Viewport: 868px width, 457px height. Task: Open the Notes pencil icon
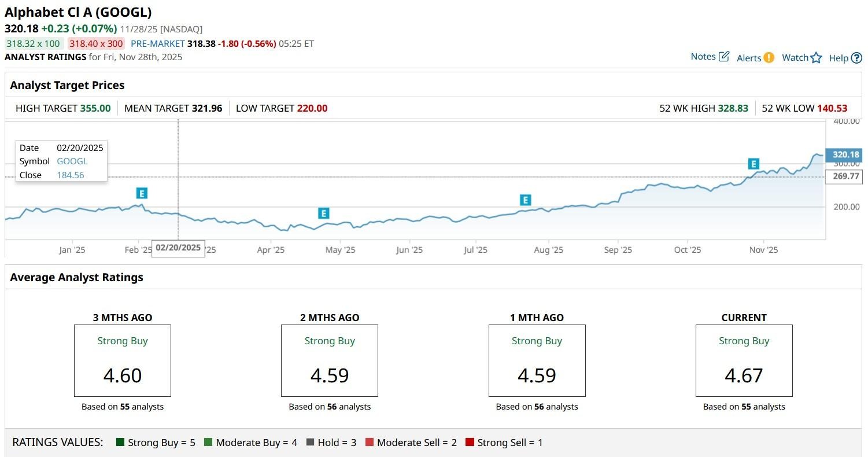(723, 57)
